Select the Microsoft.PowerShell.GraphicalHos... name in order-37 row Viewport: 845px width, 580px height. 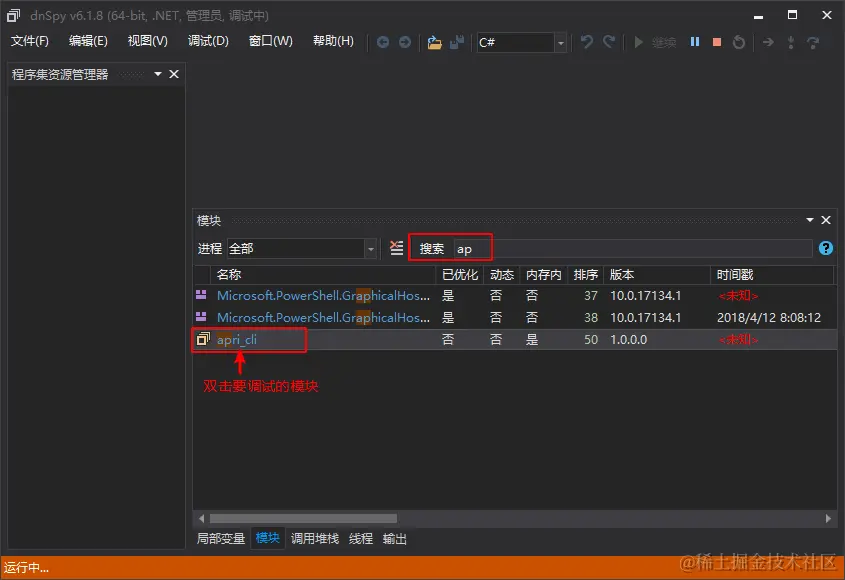pyautogui.click(x=323, y=295)
